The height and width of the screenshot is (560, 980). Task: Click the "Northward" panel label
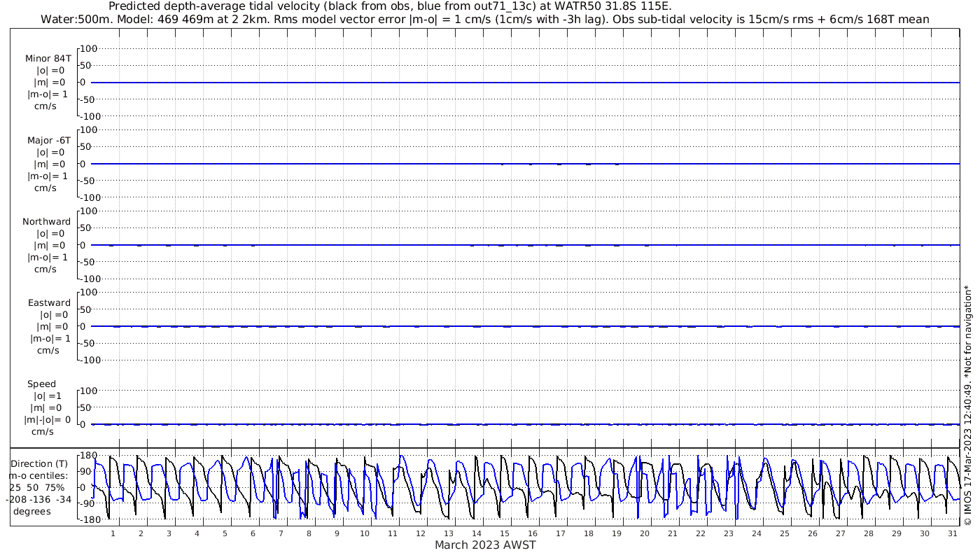point(47,221)
